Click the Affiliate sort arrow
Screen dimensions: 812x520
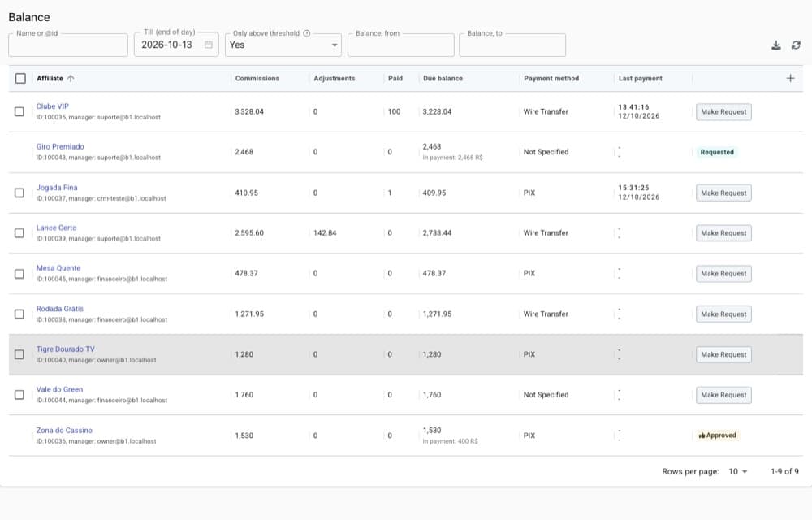pyautogui.click(x=71, y=78)
